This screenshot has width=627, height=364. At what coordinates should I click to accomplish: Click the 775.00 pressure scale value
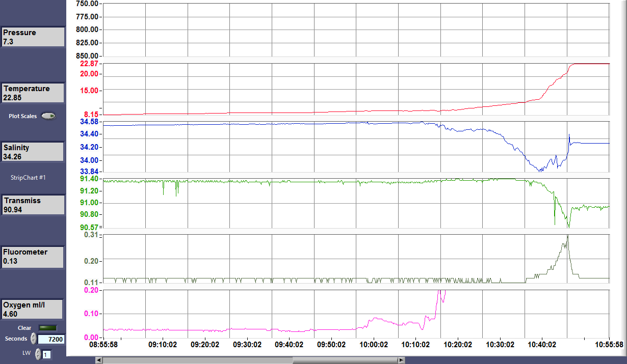coord(87,17)
